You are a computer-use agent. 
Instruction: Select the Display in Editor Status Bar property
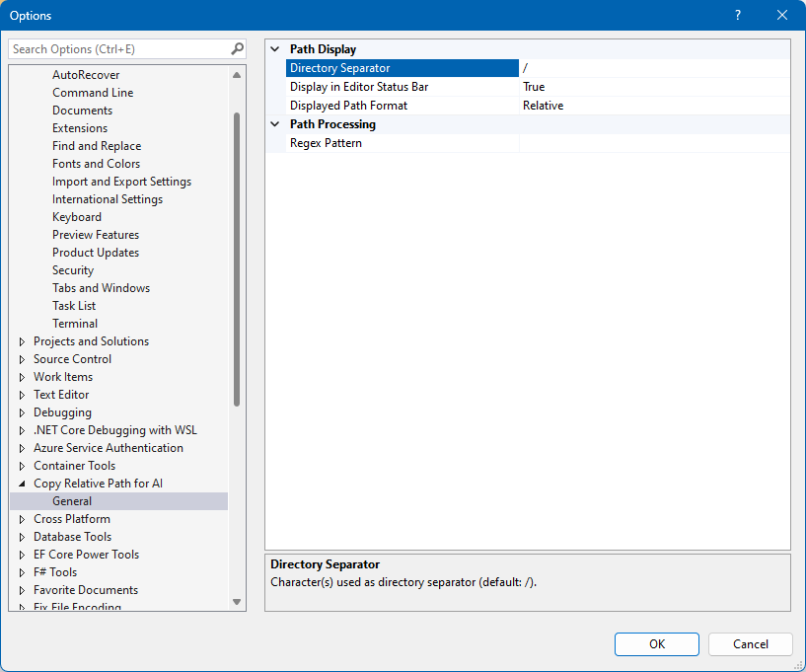pos(358,87)
